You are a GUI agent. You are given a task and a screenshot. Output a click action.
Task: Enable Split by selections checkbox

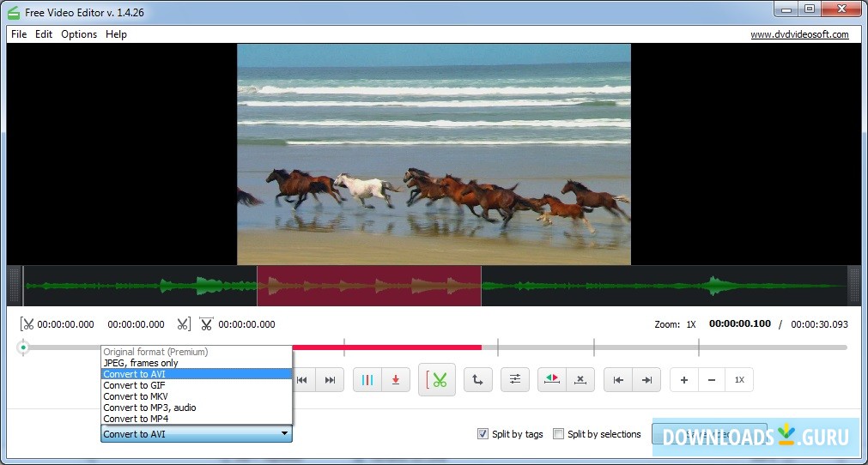pyautogui.click(x=559, y=434)
